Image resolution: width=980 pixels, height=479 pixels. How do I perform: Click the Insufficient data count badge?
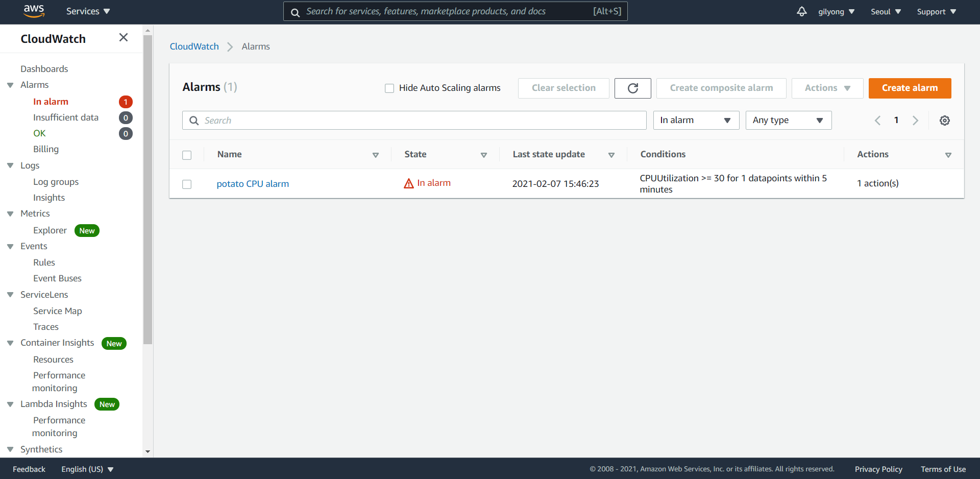click(126, 118)
